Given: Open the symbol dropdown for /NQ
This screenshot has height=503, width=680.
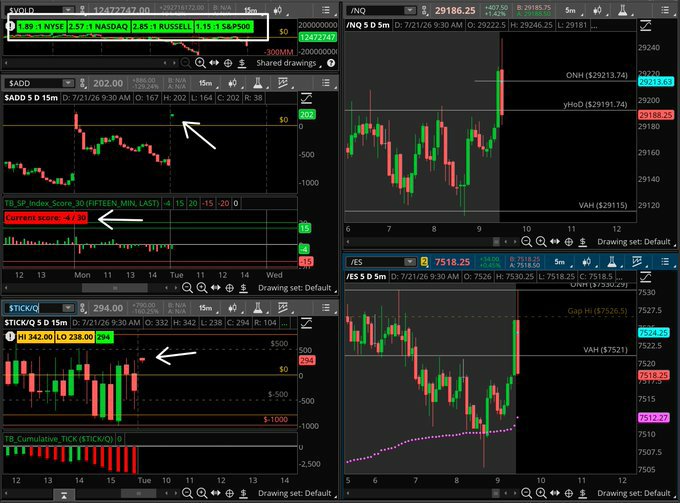Looking at the screenshot, I should tap(410, 10).
